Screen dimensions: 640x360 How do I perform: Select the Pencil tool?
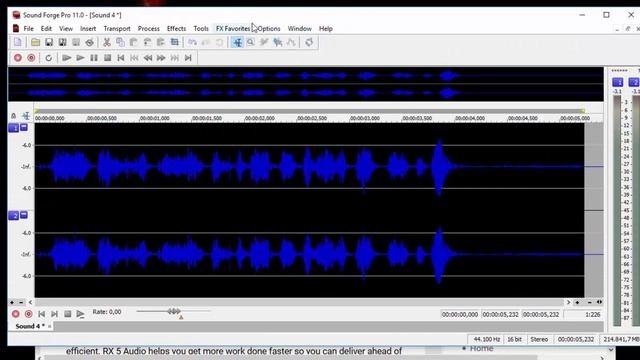point(264,42)
